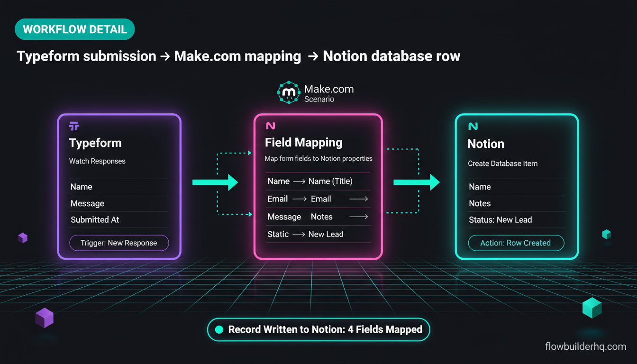Click the Record Written to Notion status pill

click(x=318, y=329)
